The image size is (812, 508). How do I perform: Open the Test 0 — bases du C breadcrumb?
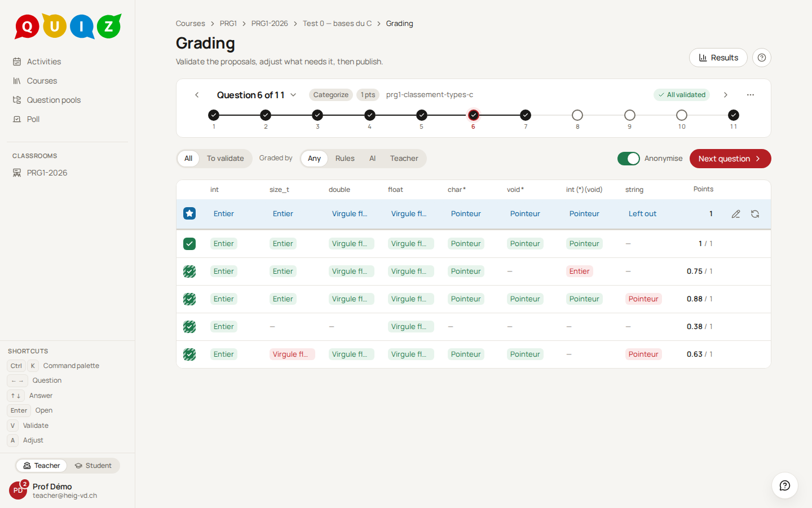point(337,24)
